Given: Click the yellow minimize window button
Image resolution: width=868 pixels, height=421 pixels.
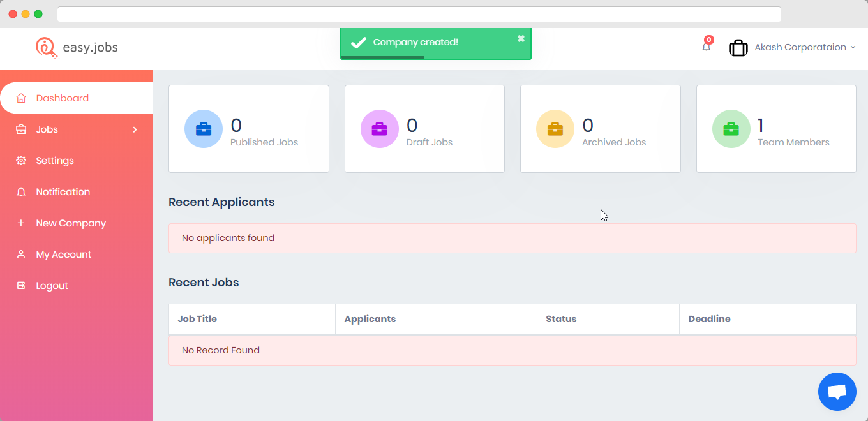Looking at the screenshot, I should (26, 14).
